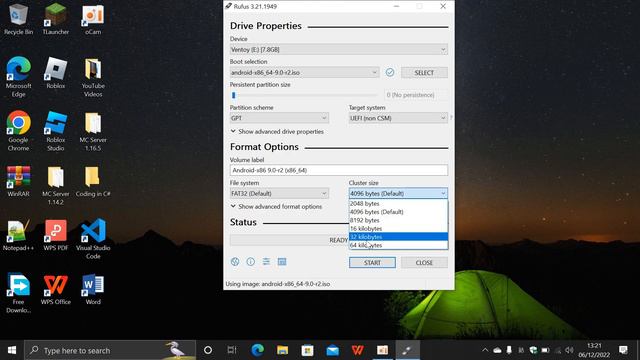This screenshot has height=360, width=640.
Task: Open Visual Studio Code shortcut
Action: coord(93,239)
